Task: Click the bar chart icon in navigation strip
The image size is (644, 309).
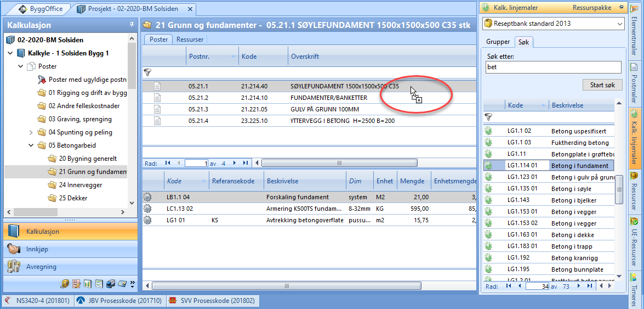Action: 87,283
